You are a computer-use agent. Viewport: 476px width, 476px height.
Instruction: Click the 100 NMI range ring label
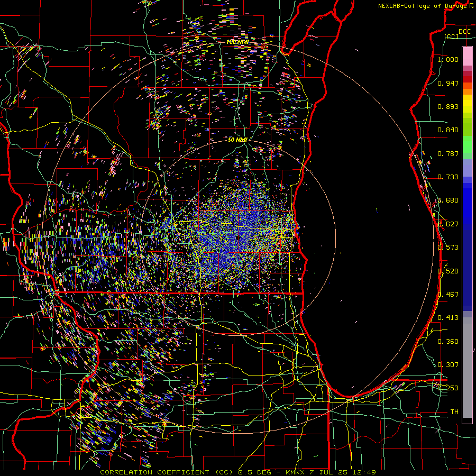tap(237, 42)
